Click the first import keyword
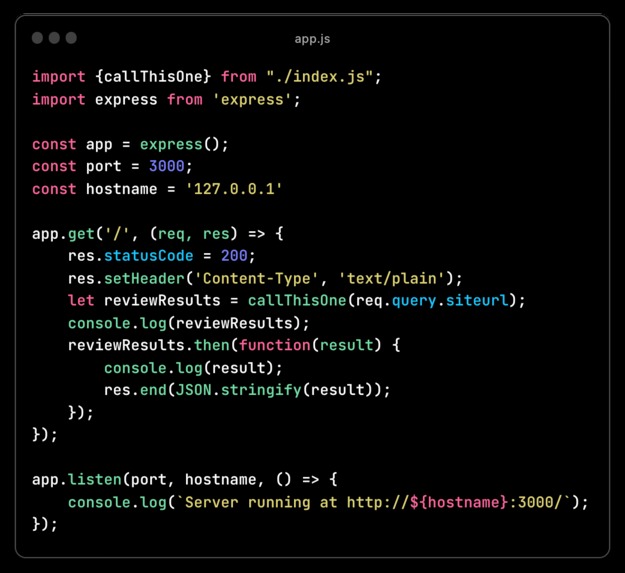Viewport: 625px width, 573px height. click(59, 76)
